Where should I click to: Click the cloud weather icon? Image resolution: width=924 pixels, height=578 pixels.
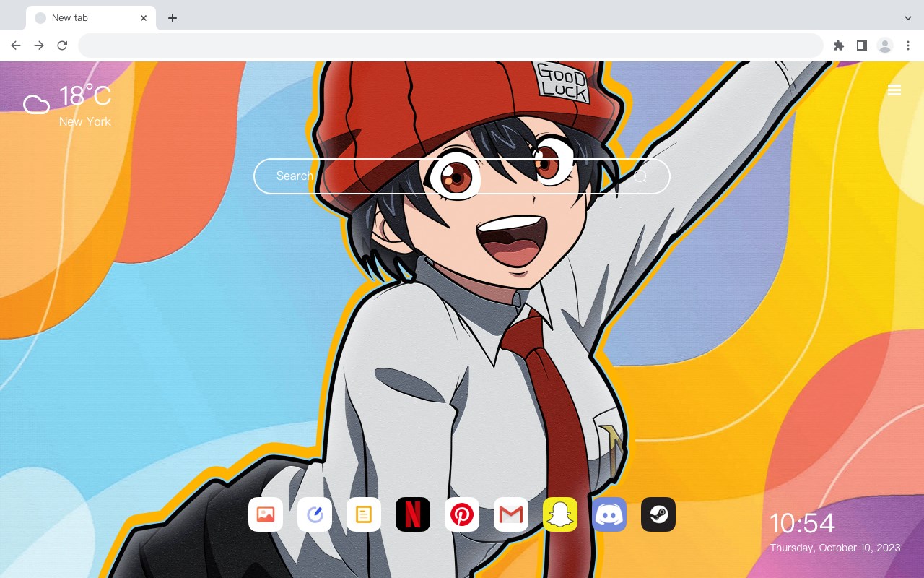(36, 105)
